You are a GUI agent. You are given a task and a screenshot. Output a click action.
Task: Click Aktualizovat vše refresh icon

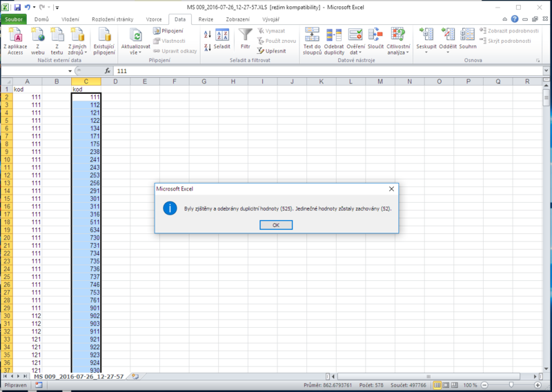[135, 36]
